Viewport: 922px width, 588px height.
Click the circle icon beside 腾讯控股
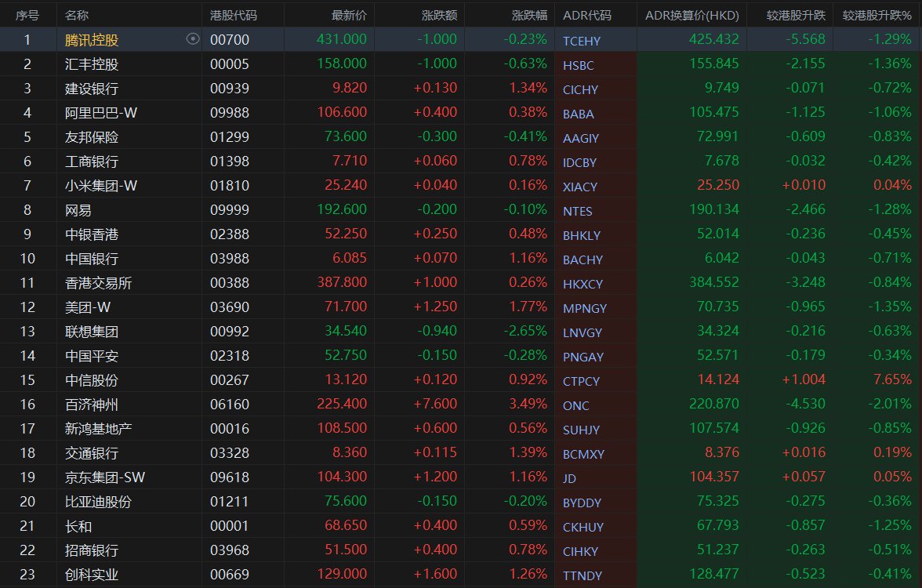click(193, 39)
